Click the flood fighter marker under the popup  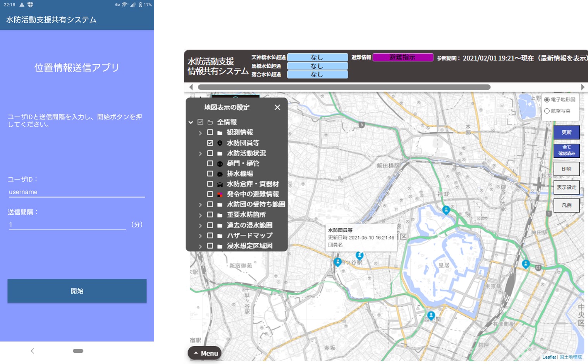(x=359, y=256)
